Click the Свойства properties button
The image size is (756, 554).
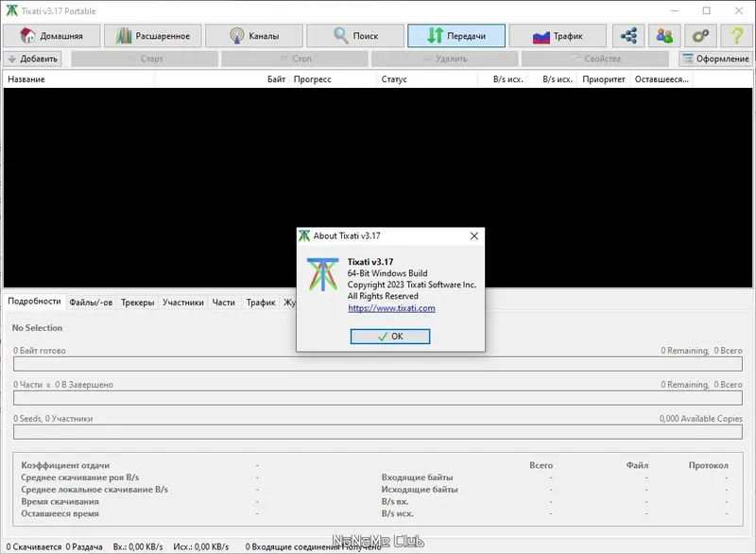595,59
